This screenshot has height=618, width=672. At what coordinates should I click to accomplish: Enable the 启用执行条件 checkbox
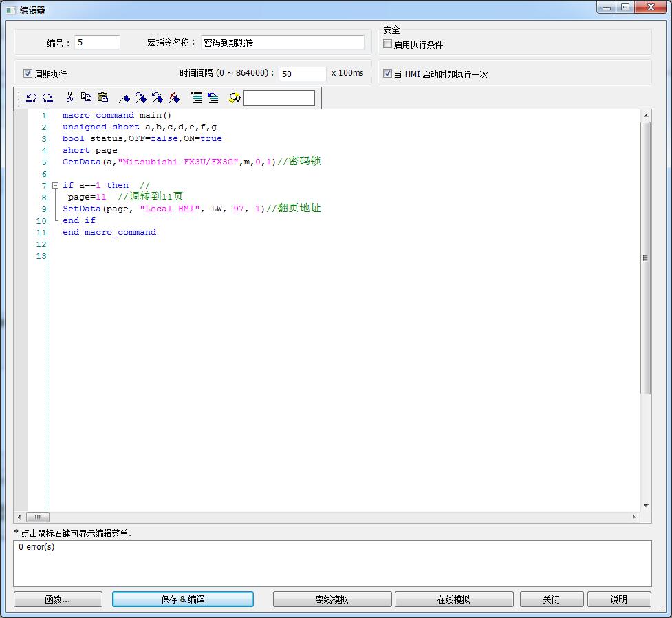tap(388, 45)
